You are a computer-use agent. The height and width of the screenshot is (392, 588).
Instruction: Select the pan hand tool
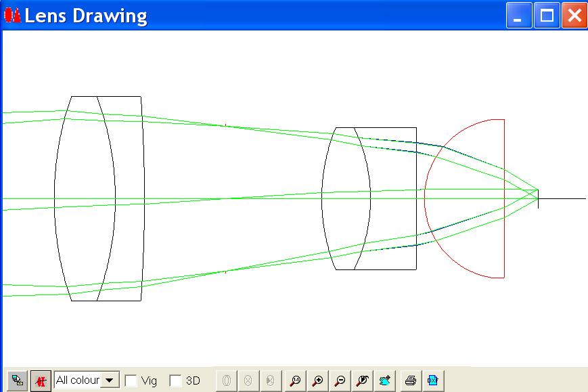click(384, 380)
